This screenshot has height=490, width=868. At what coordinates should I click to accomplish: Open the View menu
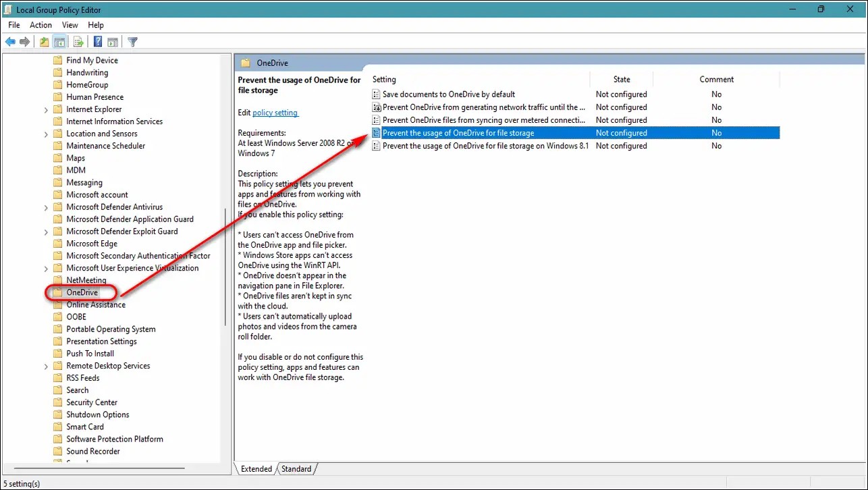[x=70, y=25]
